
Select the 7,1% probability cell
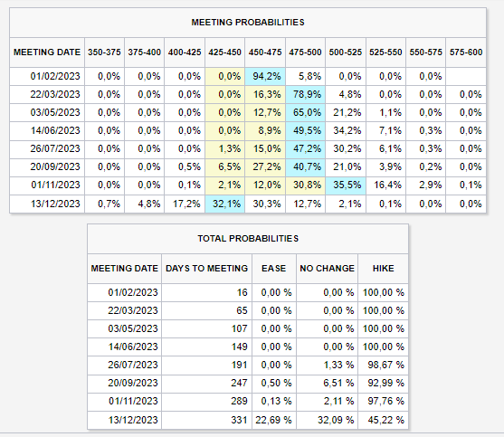tap(385, 131)
